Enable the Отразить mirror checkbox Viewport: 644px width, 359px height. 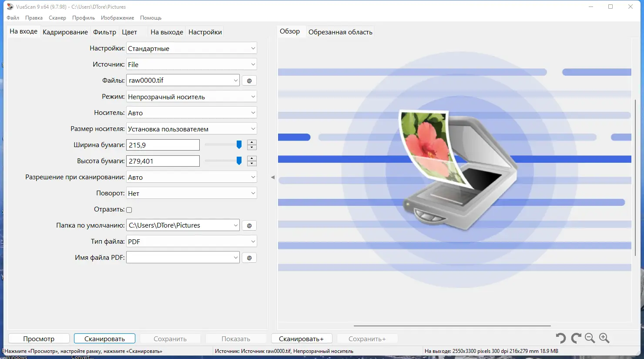click(x=129, y=209)
